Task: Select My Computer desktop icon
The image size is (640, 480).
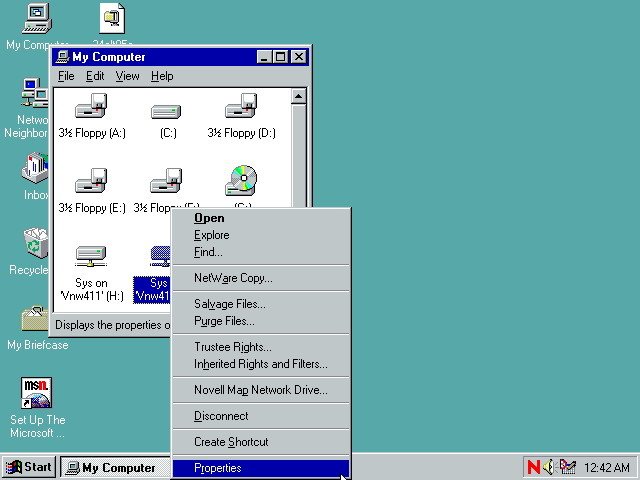Action: tap(37, 18)
